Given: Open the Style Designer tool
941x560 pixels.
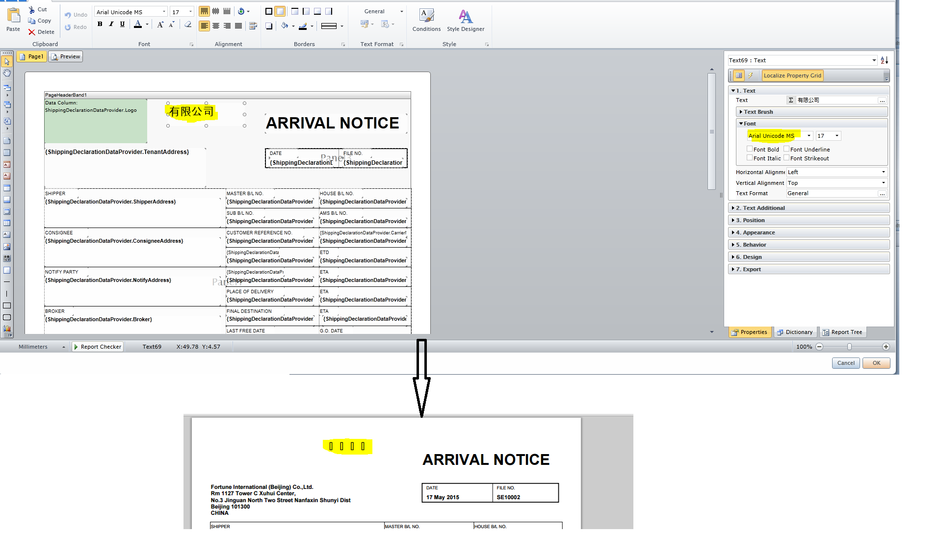Looking at the screenshot, I should point(466,20).
